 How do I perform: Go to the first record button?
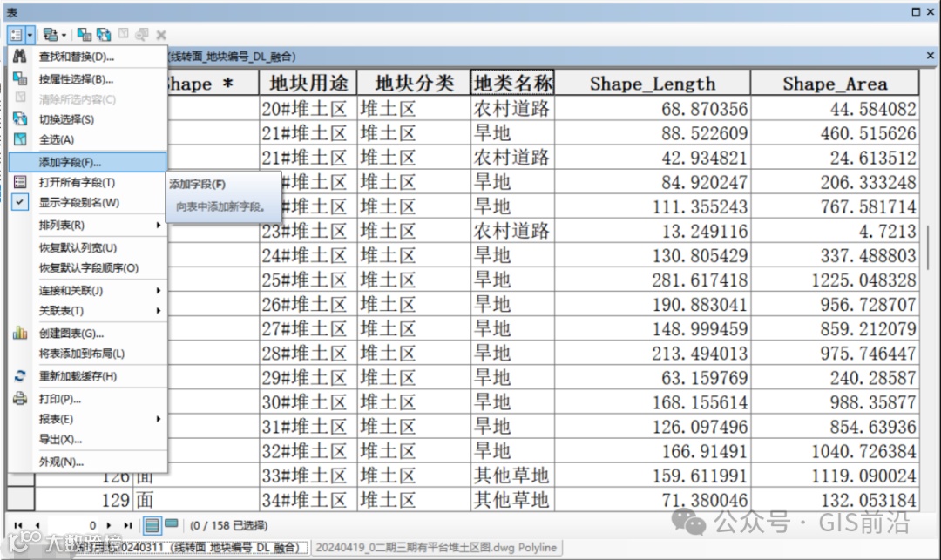18,525
